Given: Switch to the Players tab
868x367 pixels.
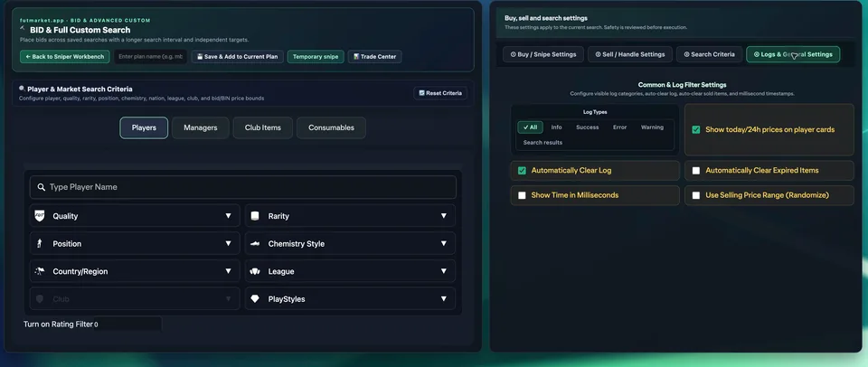Looking at the screenshot, I should pos(144,127).
